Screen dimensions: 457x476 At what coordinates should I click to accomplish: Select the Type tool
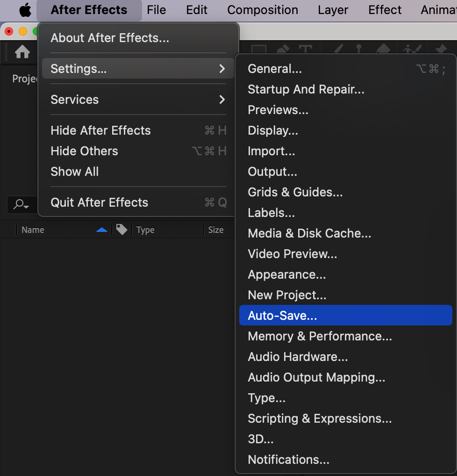306,49
